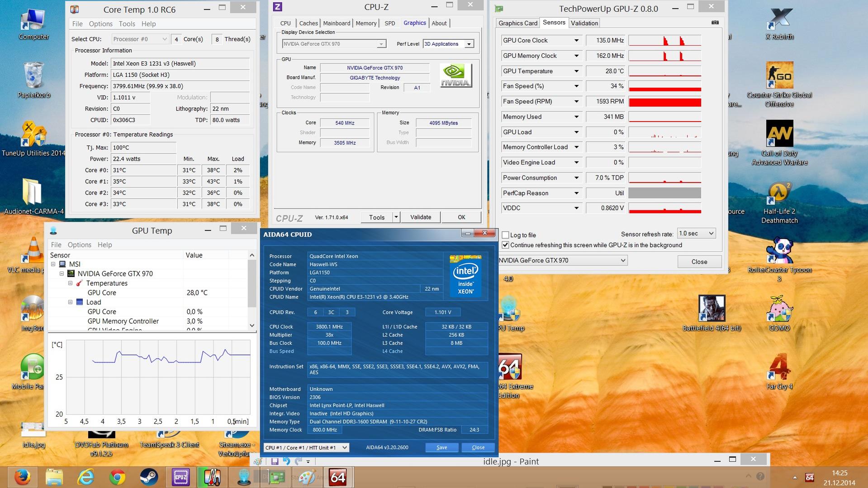Click the Validate button in CPU-Z

click(x=421, y=218)
